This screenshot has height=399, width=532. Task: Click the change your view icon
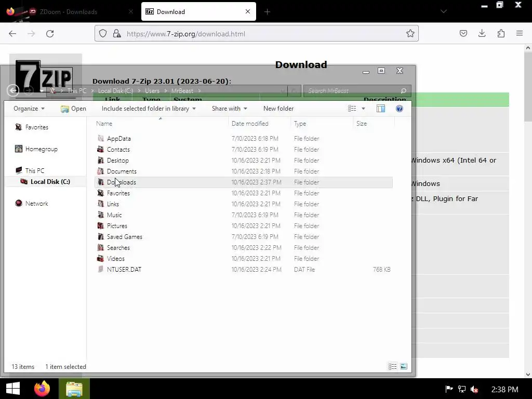[x=352, y=109]
